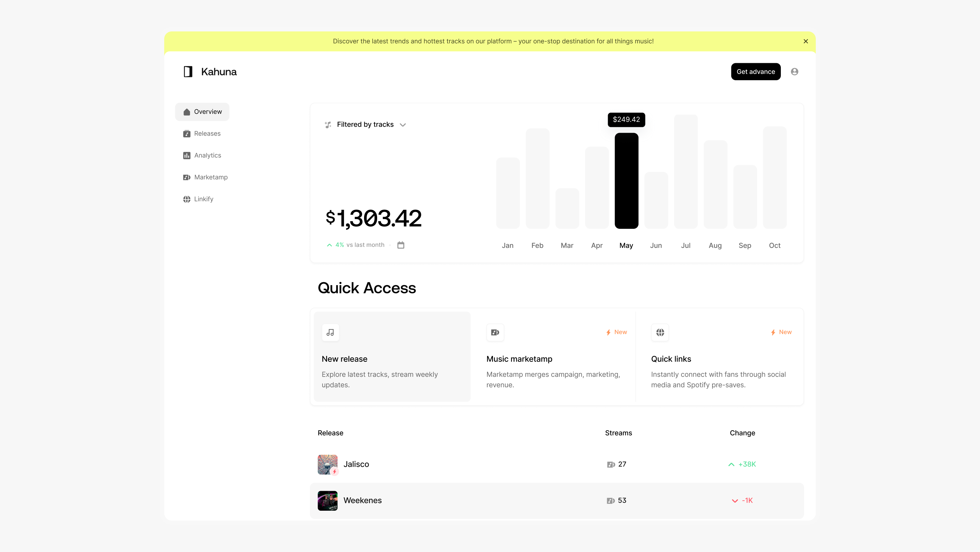
Task: Open Analytics via its bar-chart icon
Action: (186, 155)
